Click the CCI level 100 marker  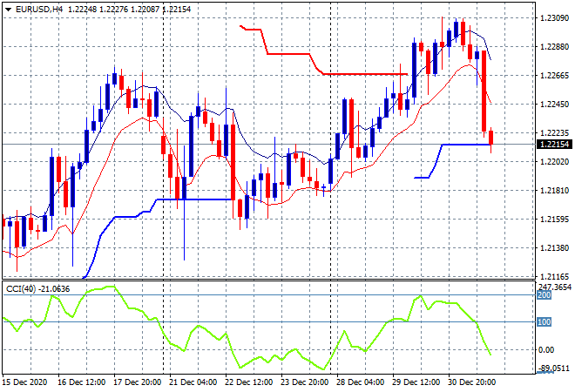[x=544, y=322]
